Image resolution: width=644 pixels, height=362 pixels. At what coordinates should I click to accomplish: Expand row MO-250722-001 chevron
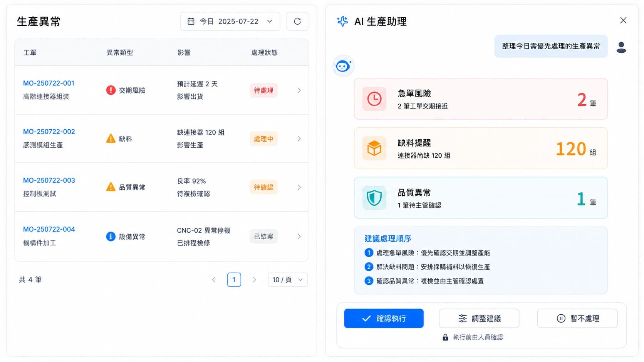click(x=299, y=90)
